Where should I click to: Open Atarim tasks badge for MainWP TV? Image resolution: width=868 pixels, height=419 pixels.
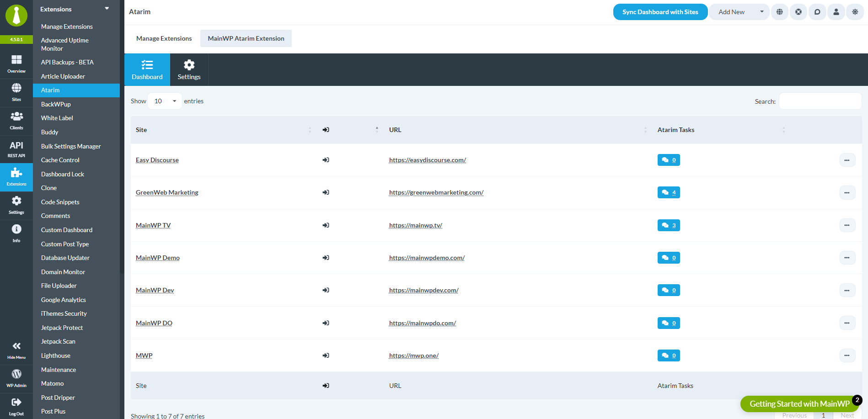coord(669,225)
